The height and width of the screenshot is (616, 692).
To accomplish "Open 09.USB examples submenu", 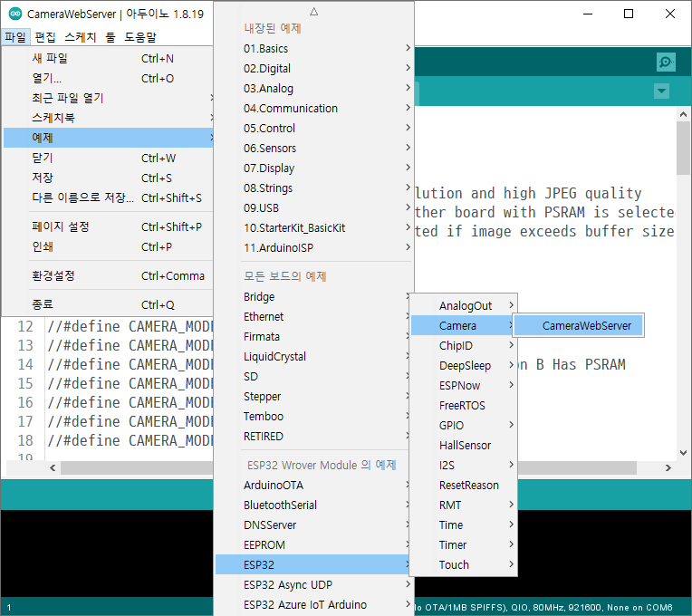I will (314, 207).
